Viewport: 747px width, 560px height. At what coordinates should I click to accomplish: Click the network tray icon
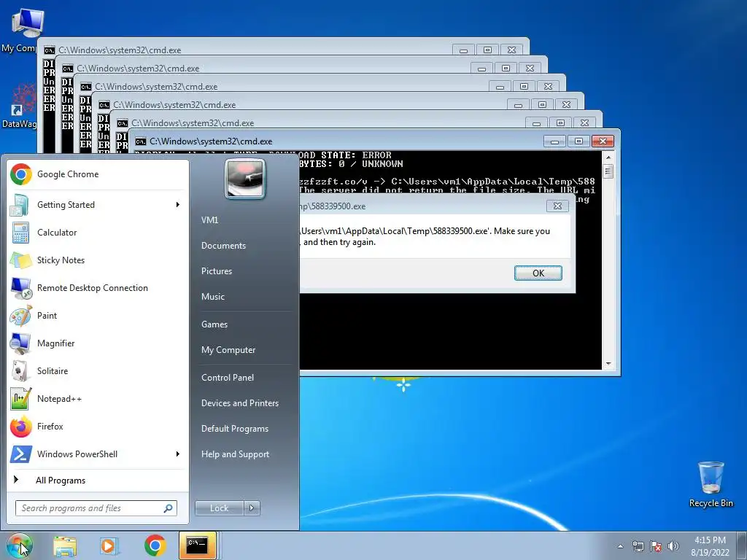638,546
